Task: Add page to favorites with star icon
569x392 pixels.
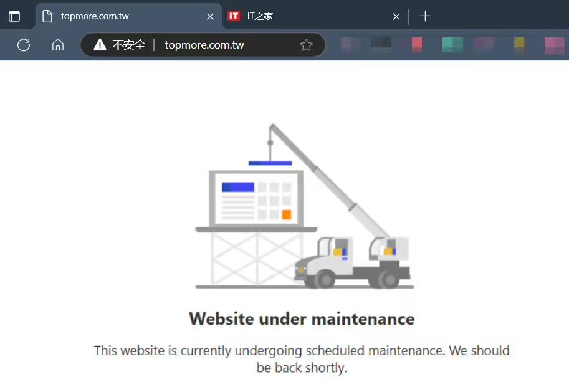Action: point(306,45)
